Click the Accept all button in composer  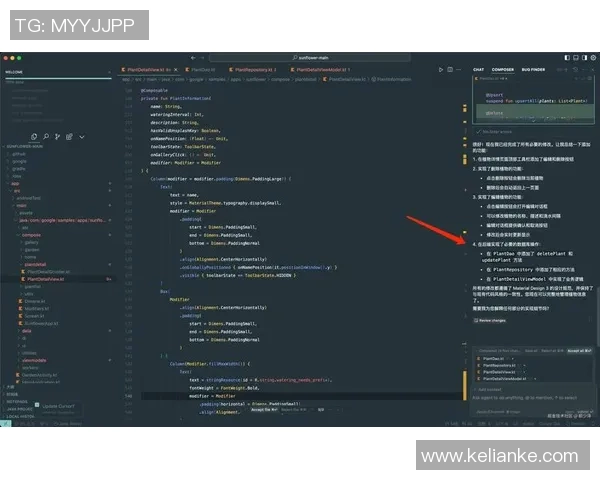pos(580,351)
